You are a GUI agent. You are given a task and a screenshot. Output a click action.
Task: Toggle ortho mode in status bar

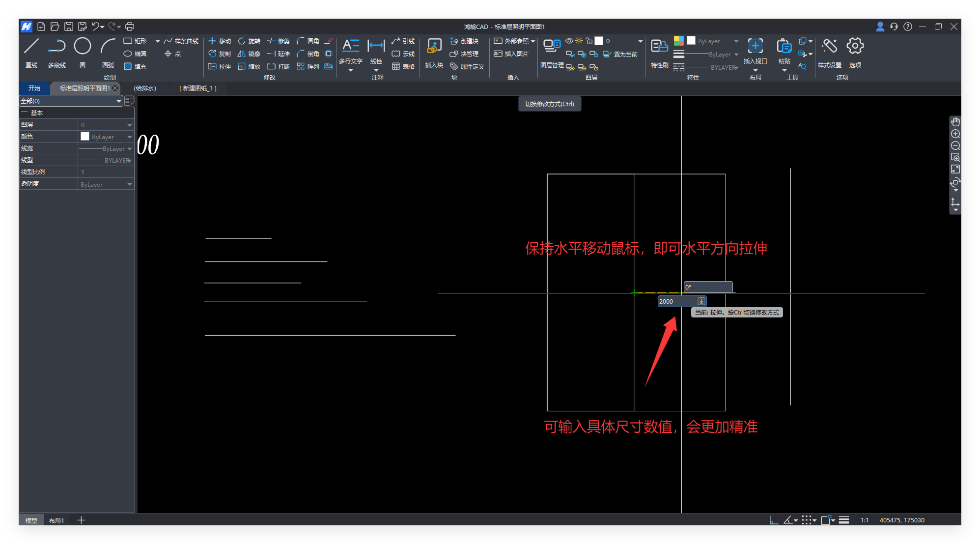[773, 520]
